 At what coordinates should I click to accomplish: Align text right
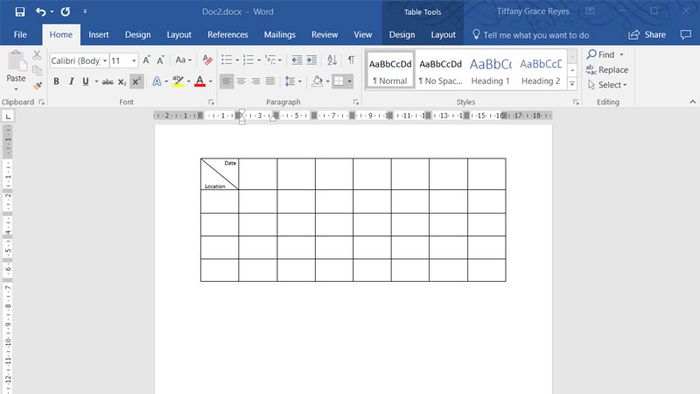(x=256, y=81)
